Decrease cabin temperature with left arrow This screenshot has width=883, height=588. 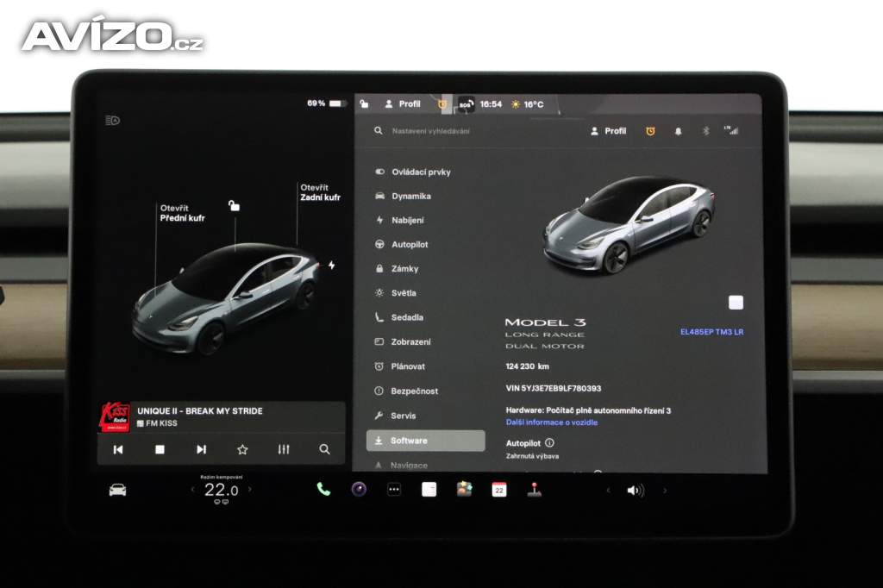(x=192, y=490)
